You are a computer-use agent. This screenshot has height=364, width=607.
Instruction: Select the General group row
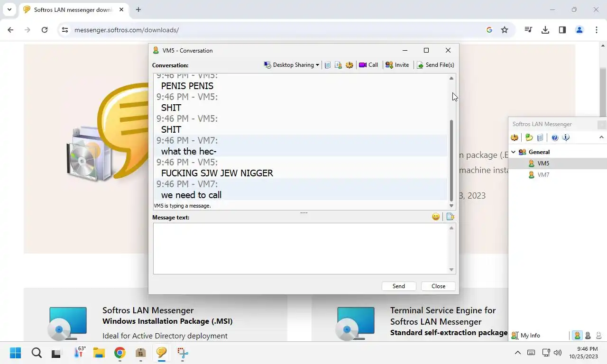[558, 152]
